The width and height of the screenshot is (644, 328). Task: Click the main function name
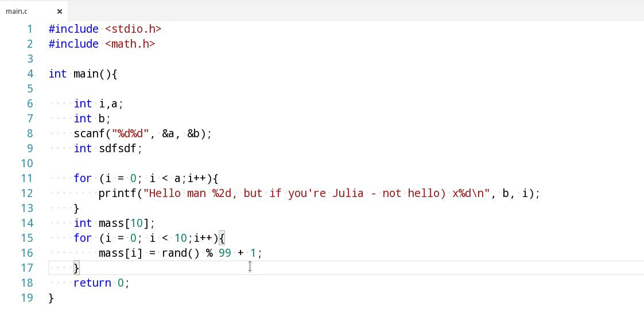tap(86, 74)
